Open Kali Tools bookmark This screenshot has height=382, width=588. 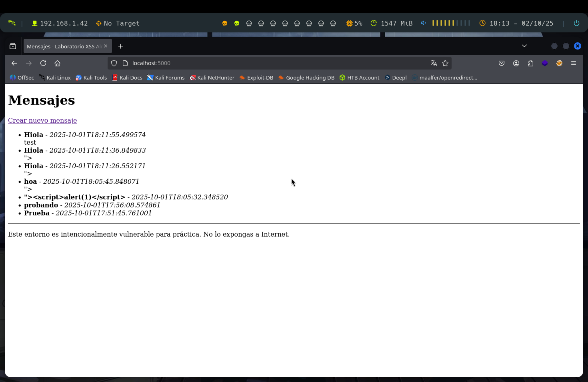coord(91,78)
